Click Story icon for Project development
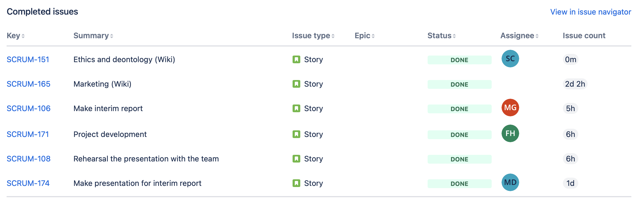 [296, 134]
